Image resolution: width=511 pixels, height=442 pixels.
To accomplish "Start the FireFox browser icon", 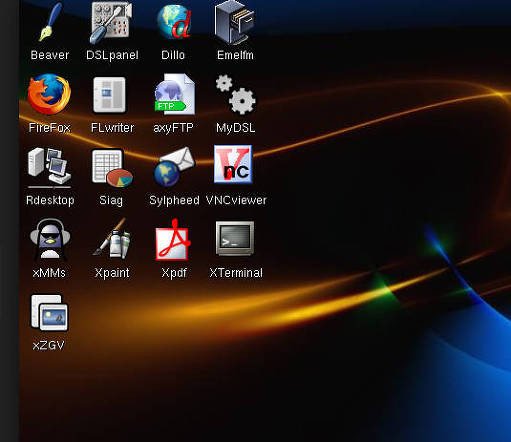I will tap(49, 94).
